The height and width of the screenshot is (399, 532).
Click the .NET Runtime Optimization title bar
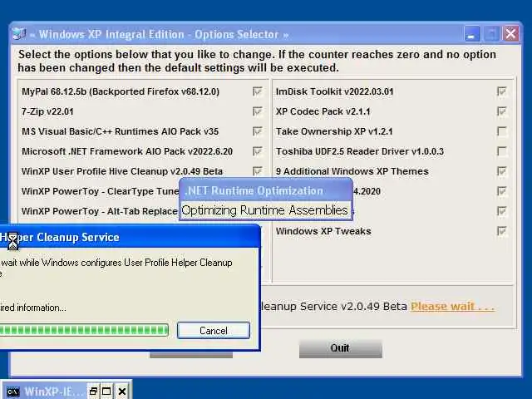(266, 190)
